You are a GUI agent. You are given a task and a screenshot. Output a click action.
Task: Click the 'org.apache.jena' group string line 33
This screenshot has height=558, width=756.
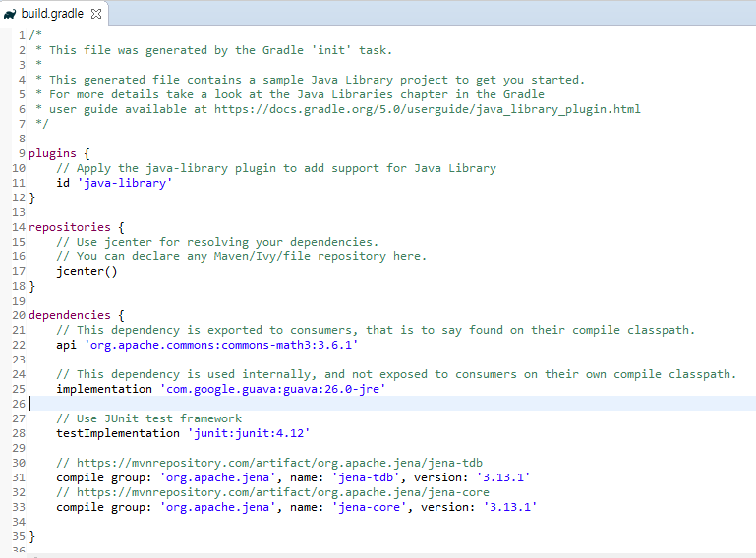click(217, 507)
